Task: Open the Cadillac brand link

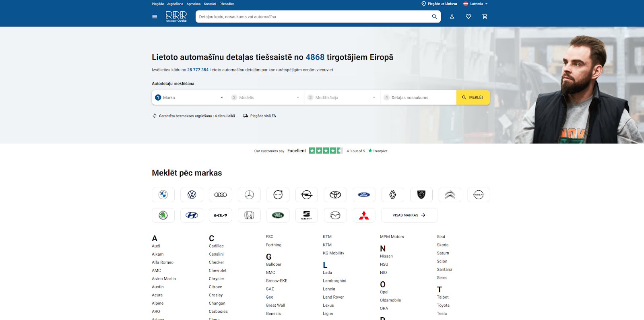Action: pos(216,246)
